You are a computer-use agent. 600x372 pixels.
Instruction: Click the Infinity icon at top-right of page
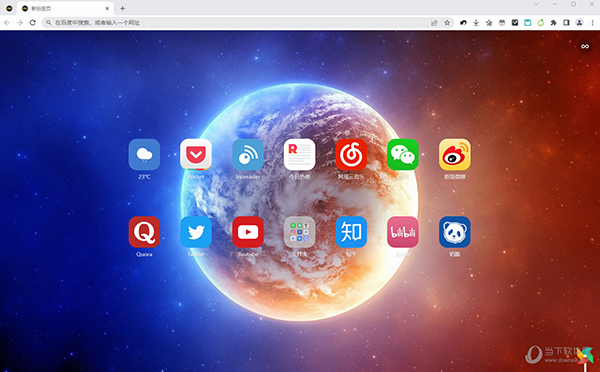pyautogui.click(x=585, y=46)
